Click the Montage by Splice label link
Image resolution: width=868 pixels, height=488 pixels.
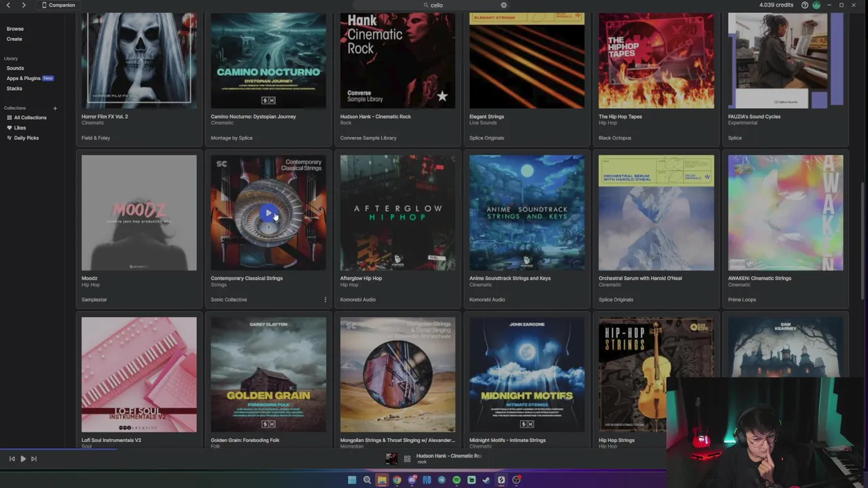232,138
